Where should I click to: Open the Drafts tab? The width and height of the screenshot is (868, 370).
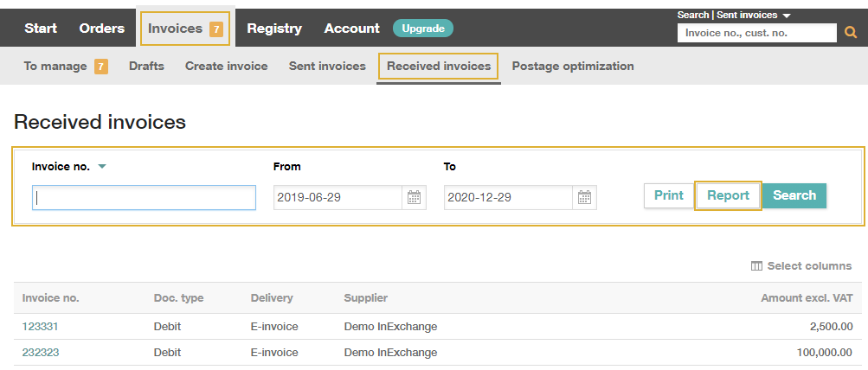point(147,67)
